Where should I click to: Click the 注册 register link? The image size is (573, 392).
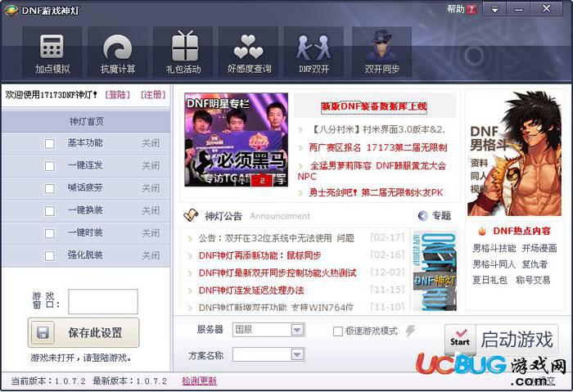click(x=153, y=95)
